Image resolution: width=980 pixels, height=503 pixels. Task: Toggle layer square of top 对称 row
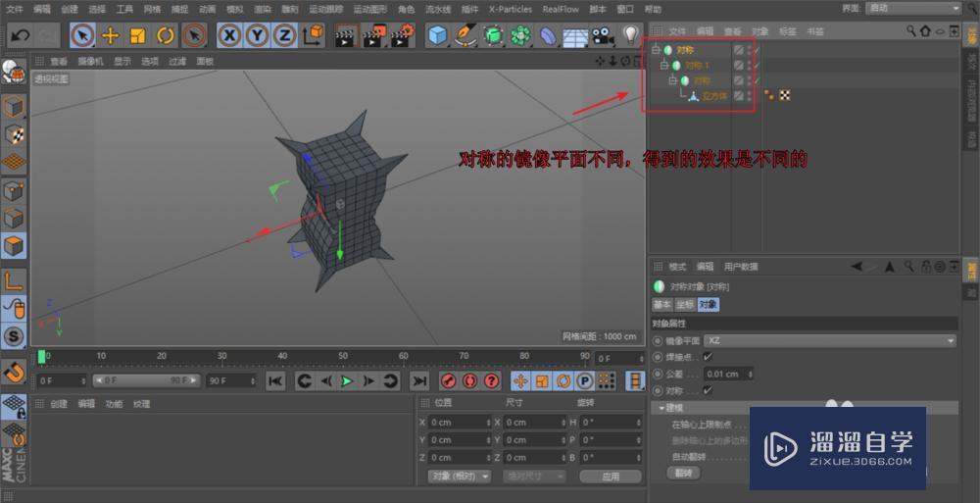(x=739, y=49)
